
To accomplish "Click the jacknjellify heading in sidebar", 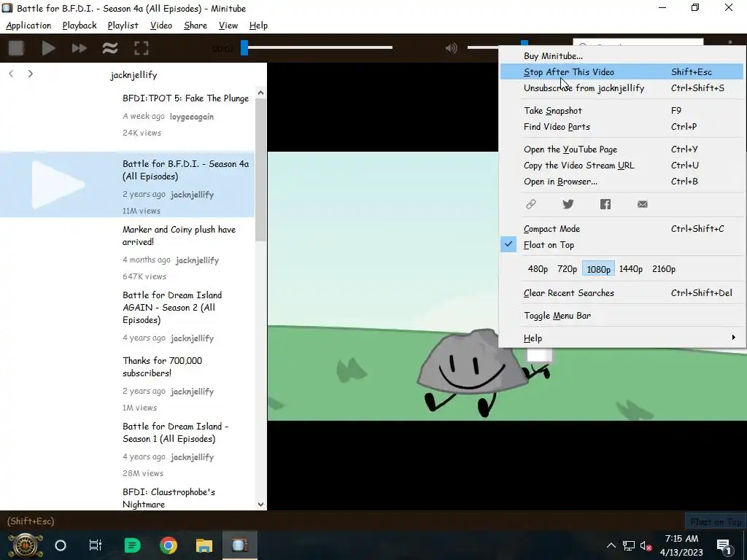I will click(x=133, y=75).
